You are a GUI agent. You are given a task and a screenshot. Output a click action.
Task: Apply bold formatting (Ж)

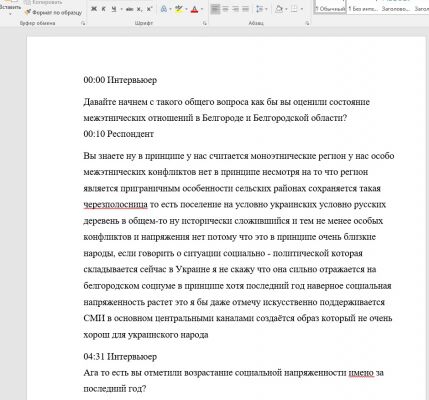pyautogui.click(x=94, y=9)
